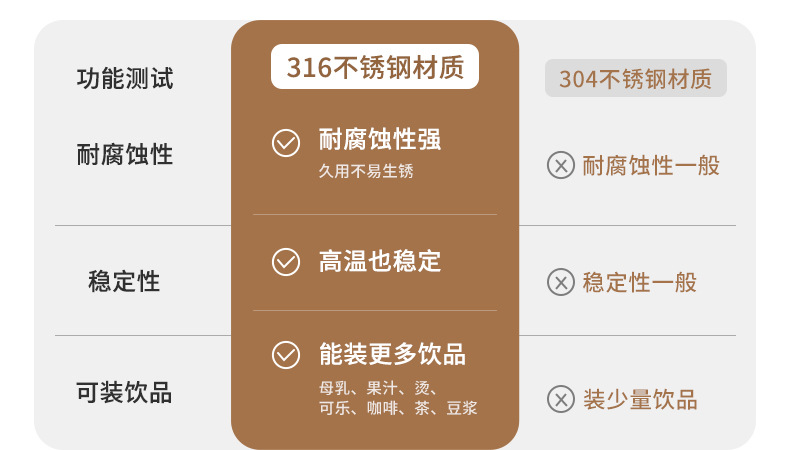Click the checkmark icon beside 耐腐蚀性强

pos(286,143)
